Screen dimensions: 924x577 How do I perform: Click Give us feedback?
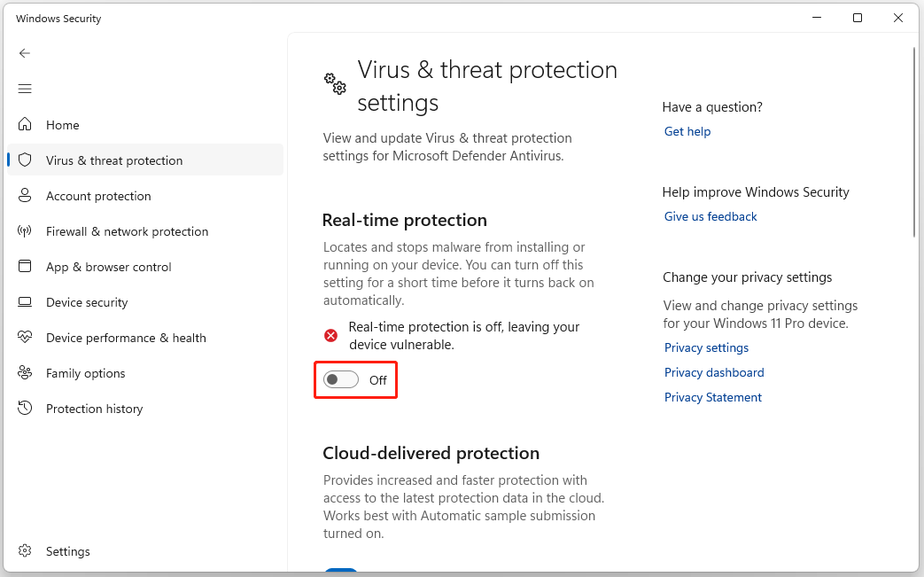click(x=710, y=215)
